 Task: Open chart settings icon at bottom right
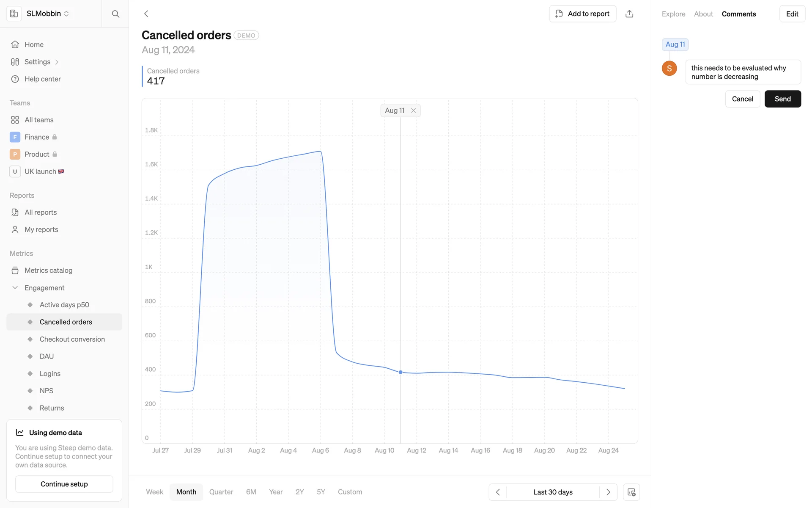pyautogui.click(x=631, y=492)
